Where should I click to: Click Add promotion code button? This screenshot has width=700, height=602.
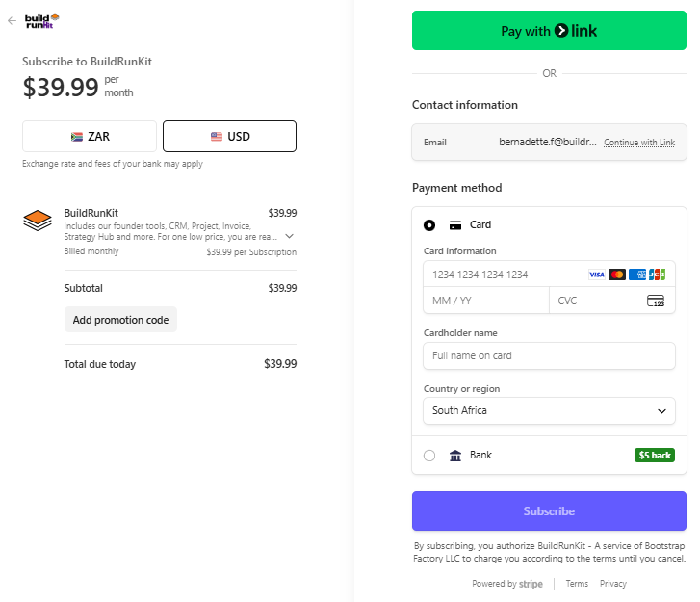point(120,320)
